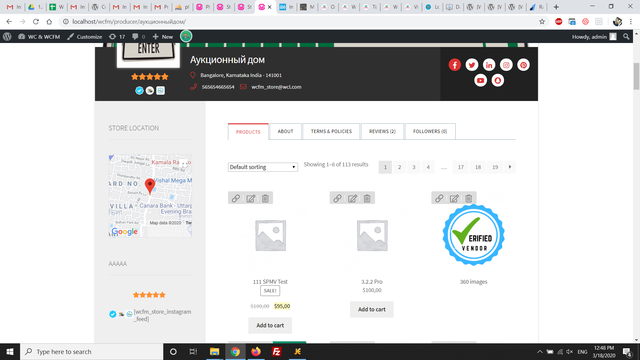This screenshot has width=640, height=360.
Task: Open the 17 updates admin bar item
Action: point(117,37)
